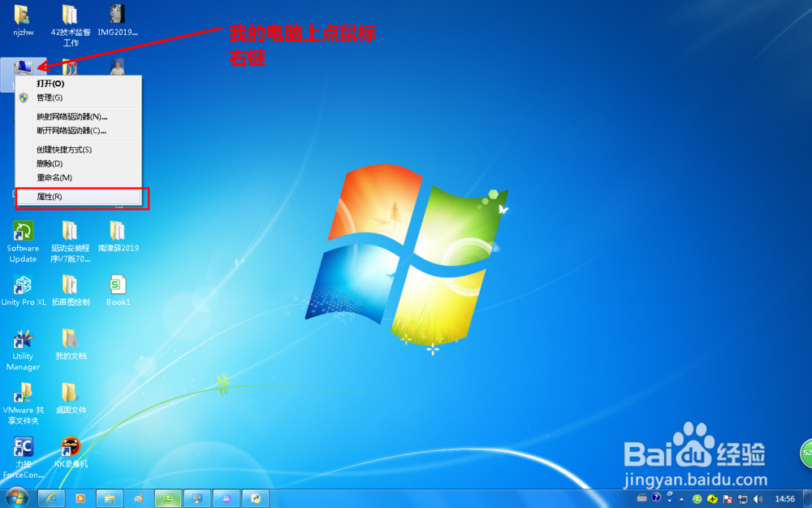
Task: Launch Windows Media Player from taskbar
Action: 80,499
